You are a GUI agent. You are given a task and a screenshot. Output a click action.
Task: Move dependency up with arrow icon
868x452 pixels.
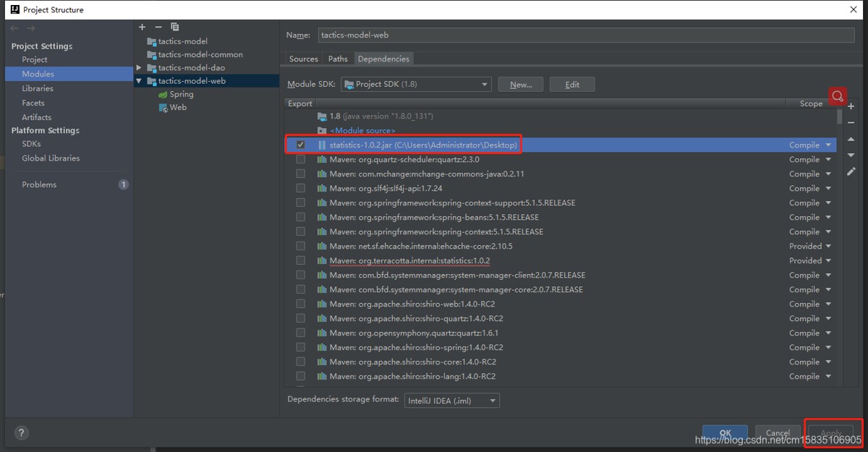click(x=851, y=139)
